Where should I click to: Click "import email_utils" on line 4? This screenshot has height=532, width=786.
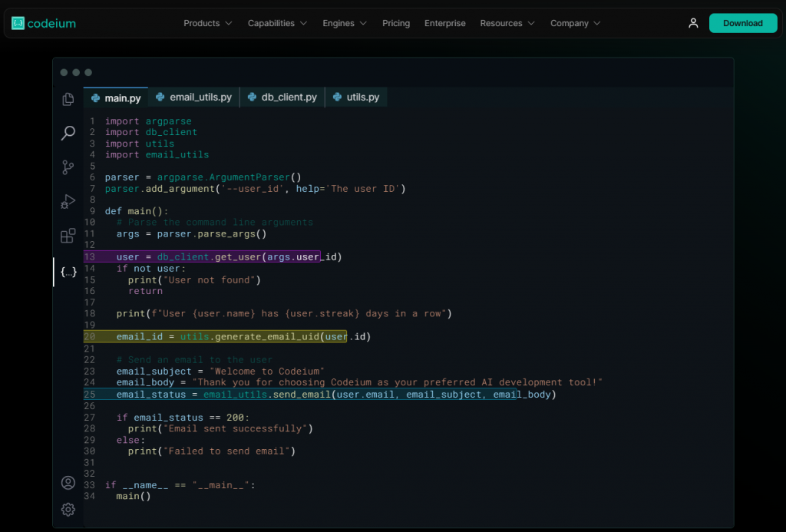pyautogui.click(x=157, y=154)
